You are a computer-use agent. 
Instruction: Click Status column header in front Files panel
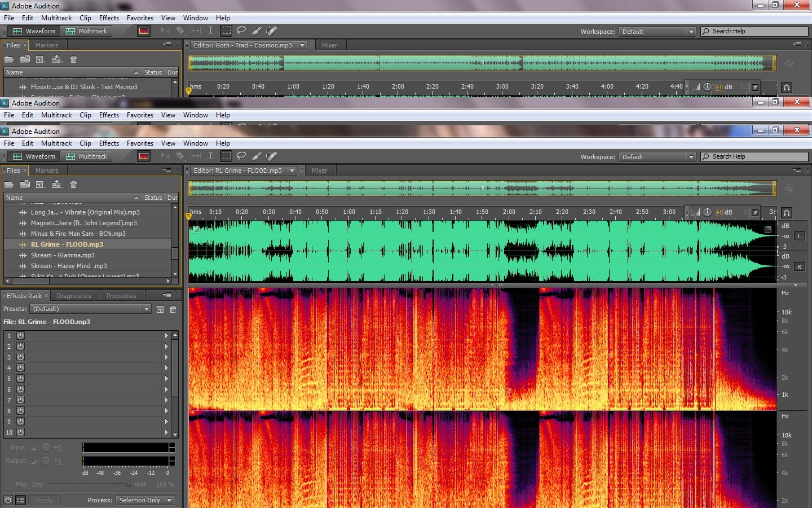(153, 198)
